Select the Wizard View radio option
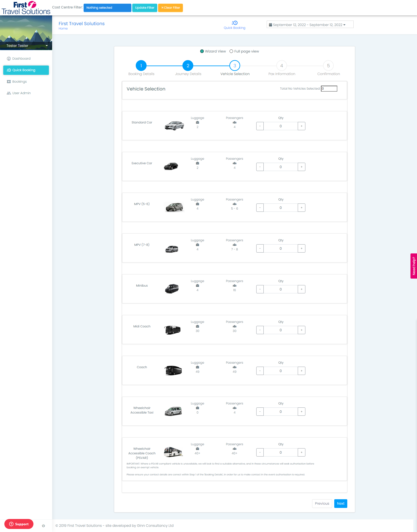Image resolution: width=417 pixels, height=532 pixels. point(202,51)
